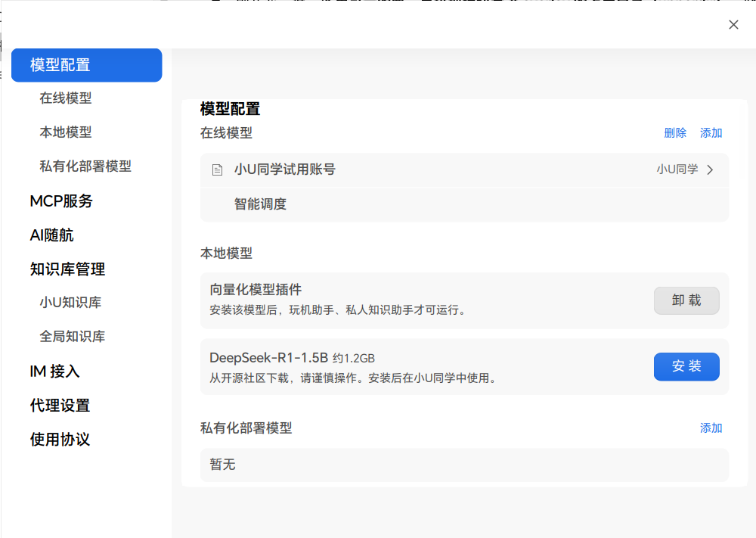Viewport: 756px width, 538px height.
Task: Open the 小U同学试用账号 row
Action: coord(464,169)
